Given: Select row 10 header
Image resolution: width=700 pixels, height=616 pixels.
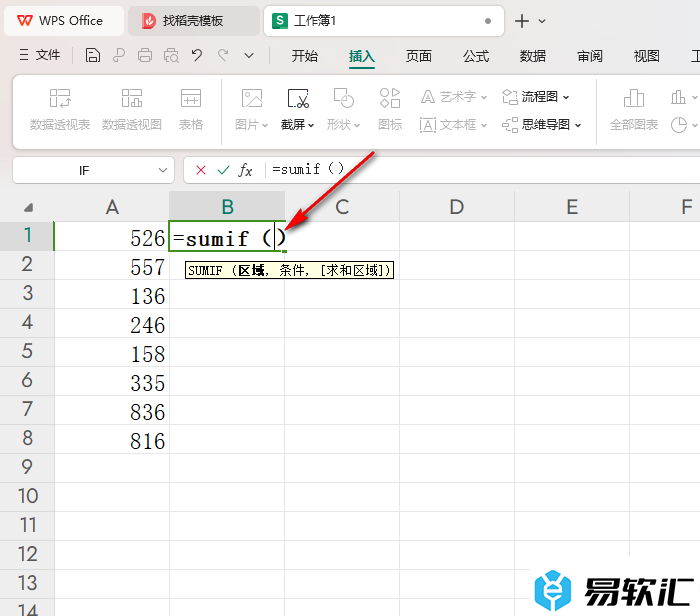Looking at the screenshot, I should point(27,496).
